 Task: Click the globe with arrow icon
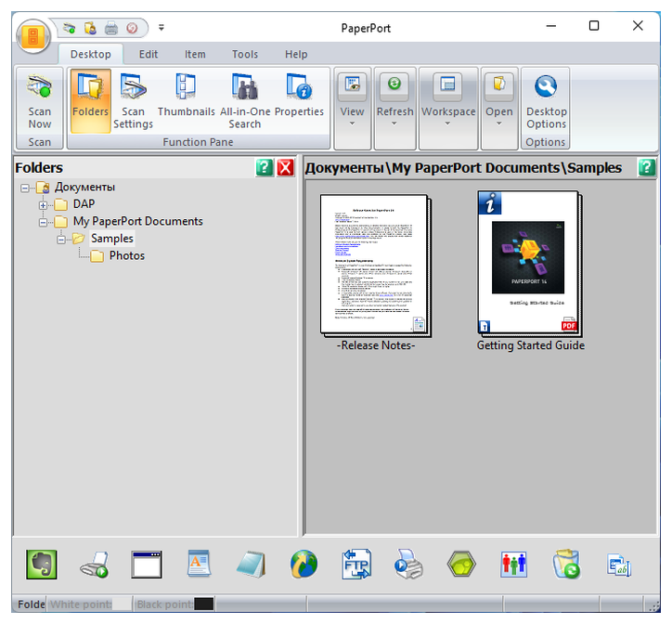click(304, 564)
